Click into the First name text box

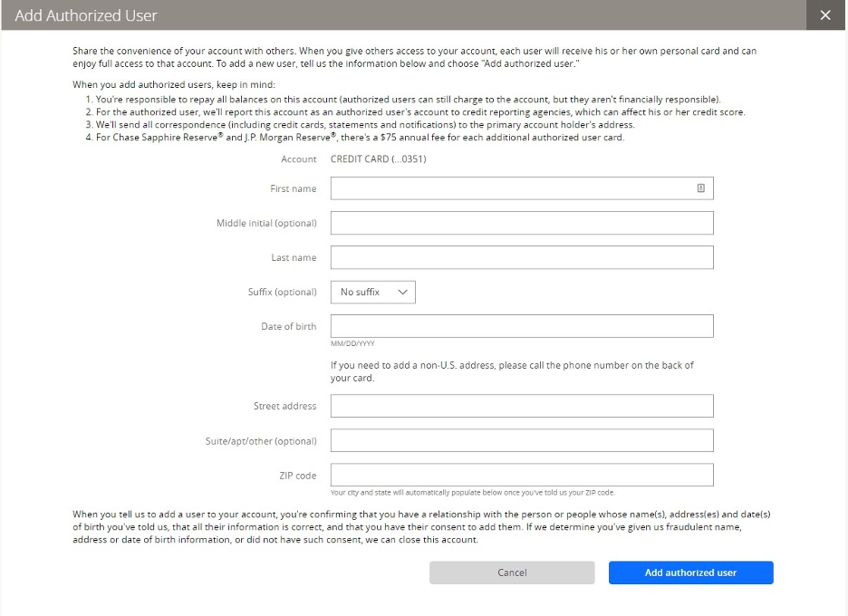[x=512, y=188]
